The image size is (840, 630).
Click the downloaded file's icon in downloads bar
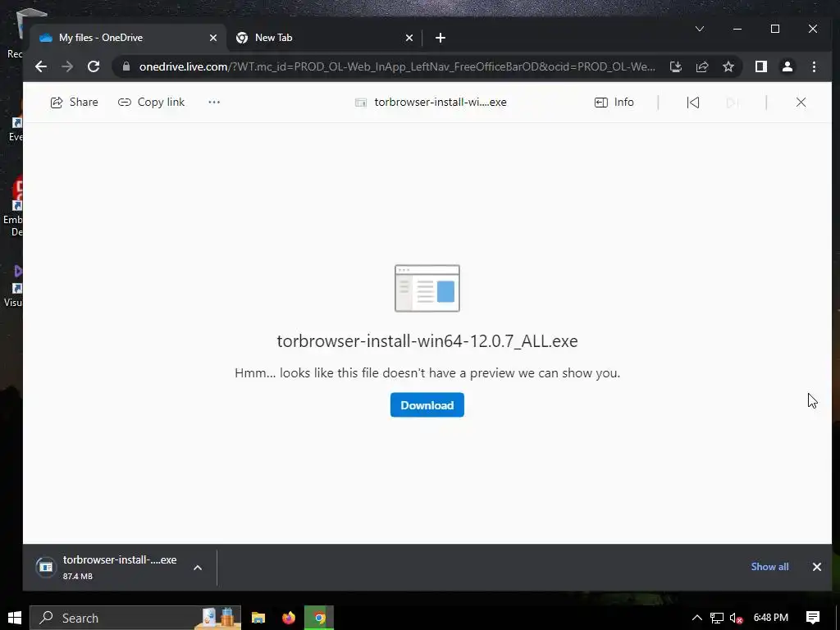[x=46, y=567]
